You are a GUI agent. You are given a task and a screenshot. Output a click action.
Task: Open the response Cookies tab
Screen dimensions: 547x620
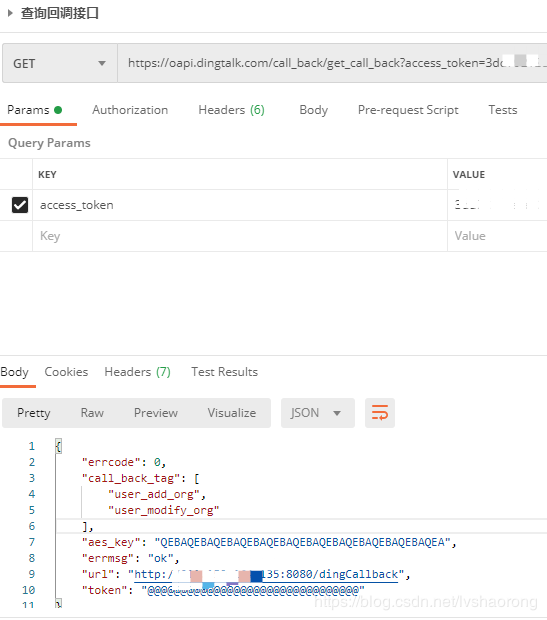(x=66, y=372)
